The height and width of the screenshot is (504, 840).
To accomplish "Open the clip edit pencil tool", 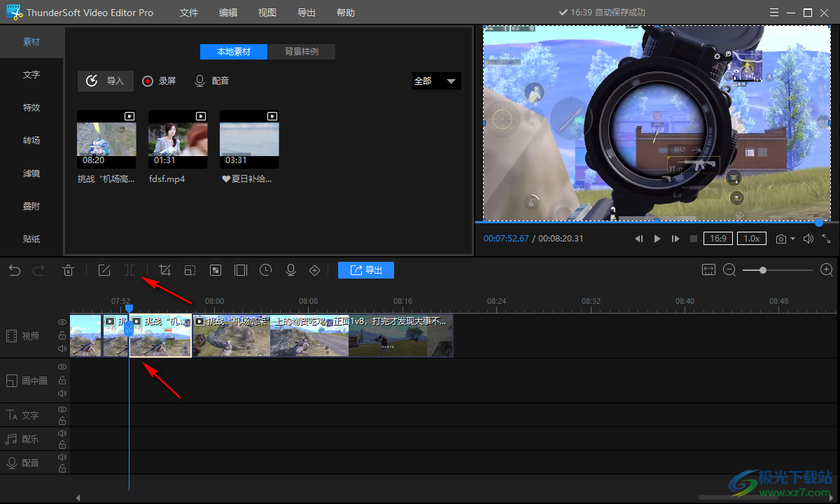I will (104, 270).
